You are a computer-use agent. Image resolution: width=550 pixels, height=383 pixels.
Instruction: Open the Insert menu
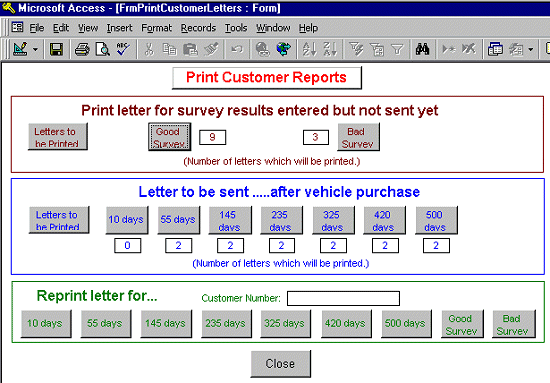click(x=119, y=28)
